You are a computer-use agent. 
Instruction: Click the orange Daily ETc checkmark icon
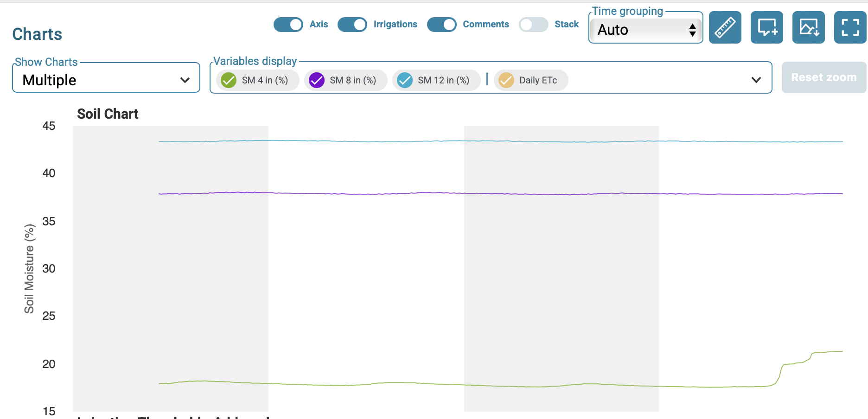[x=506, y=80]
